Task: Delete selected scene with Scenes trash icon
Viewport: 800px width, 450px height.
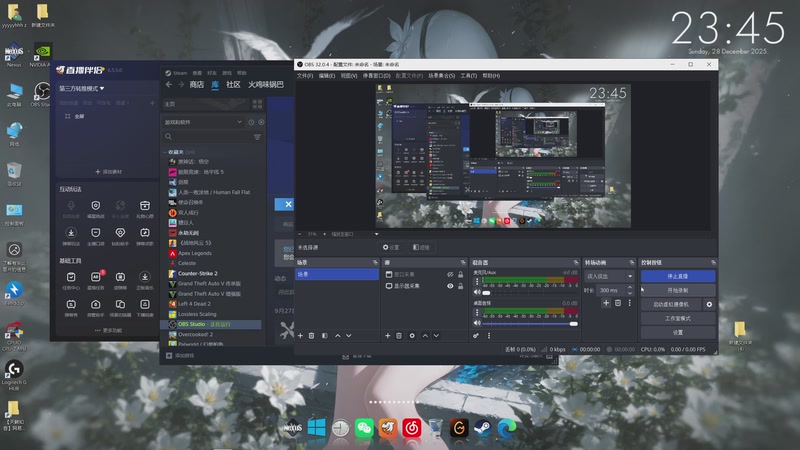Action: [x=312, y=336]
